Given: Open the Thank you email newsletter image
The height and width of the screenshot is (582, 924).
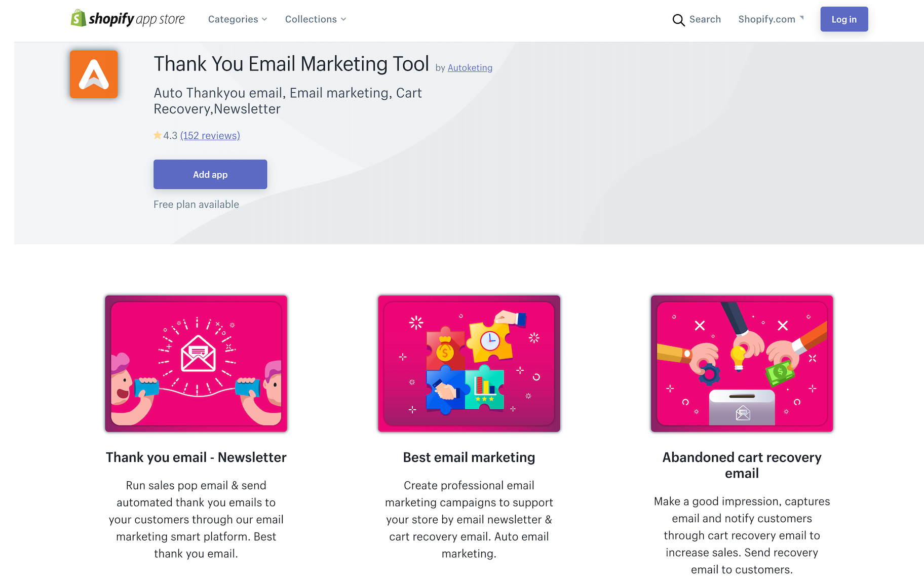Looking at the screenshot, I should (196, 364).
